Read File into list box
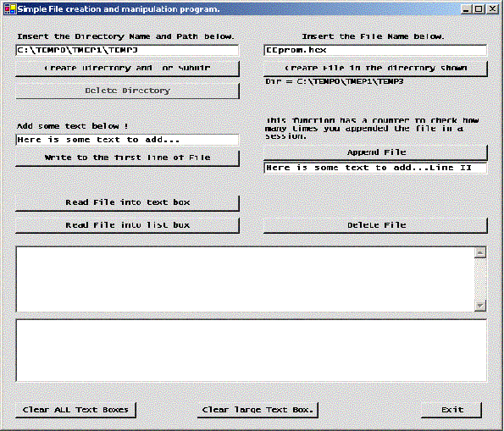Image resolution: width=504 pixels, height=431 pixels. click(127, 225)
